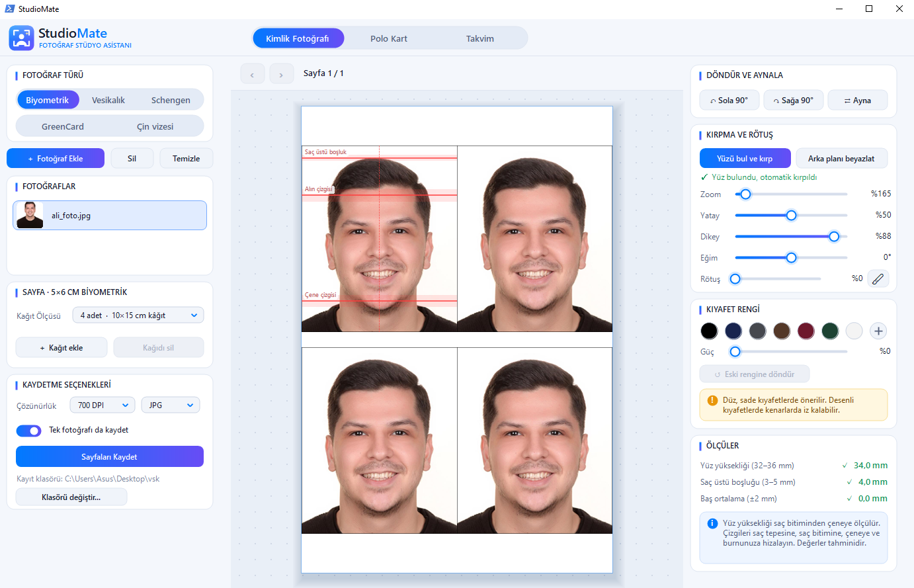
Task: Click the Yatay slider handle
Action: click(791, 216)
